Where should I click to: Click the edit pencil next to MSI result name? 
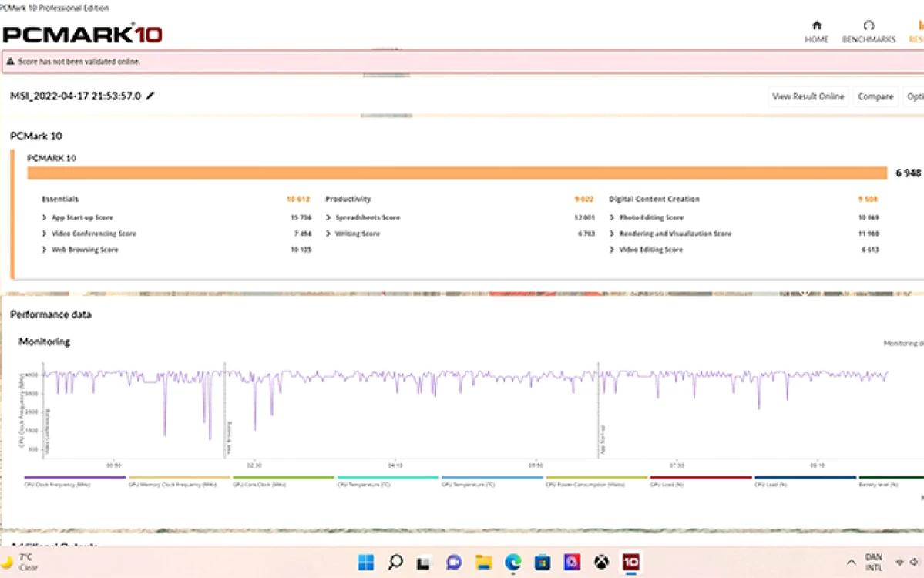tap(150, 96)
